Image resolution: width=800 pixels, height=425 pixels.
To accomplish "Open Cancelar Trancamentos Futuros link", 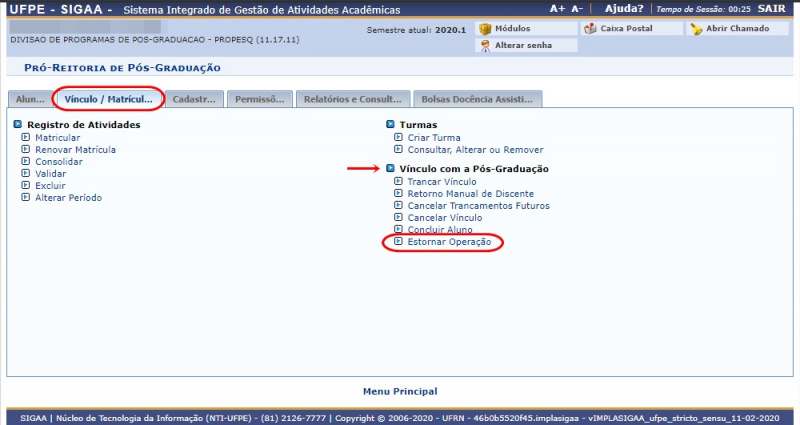I will coord(478,206).
